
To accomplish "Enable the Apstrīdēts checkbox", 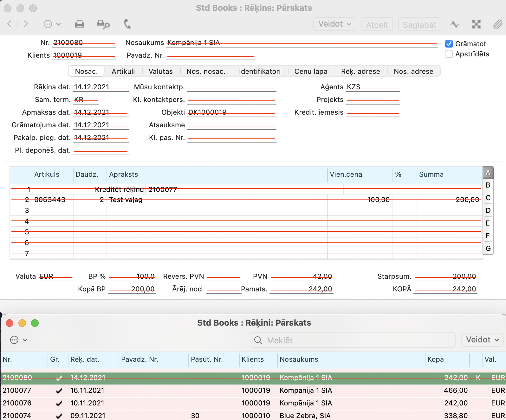I will coord(449,54).
